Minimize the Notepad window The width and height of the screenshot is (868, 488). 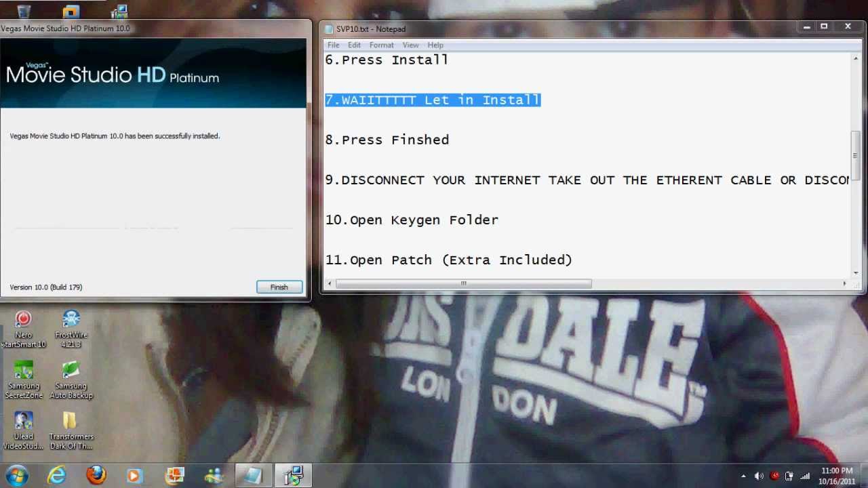click(807, 27)
